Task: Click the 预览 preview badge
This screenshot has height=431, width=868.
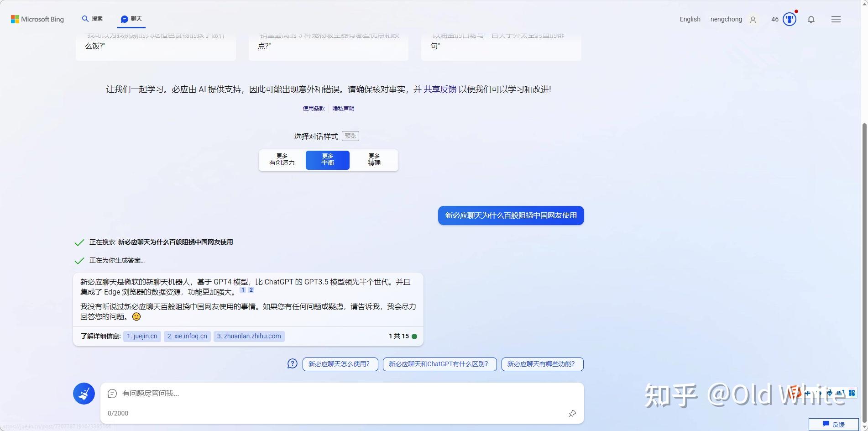Action: point(350,136)
